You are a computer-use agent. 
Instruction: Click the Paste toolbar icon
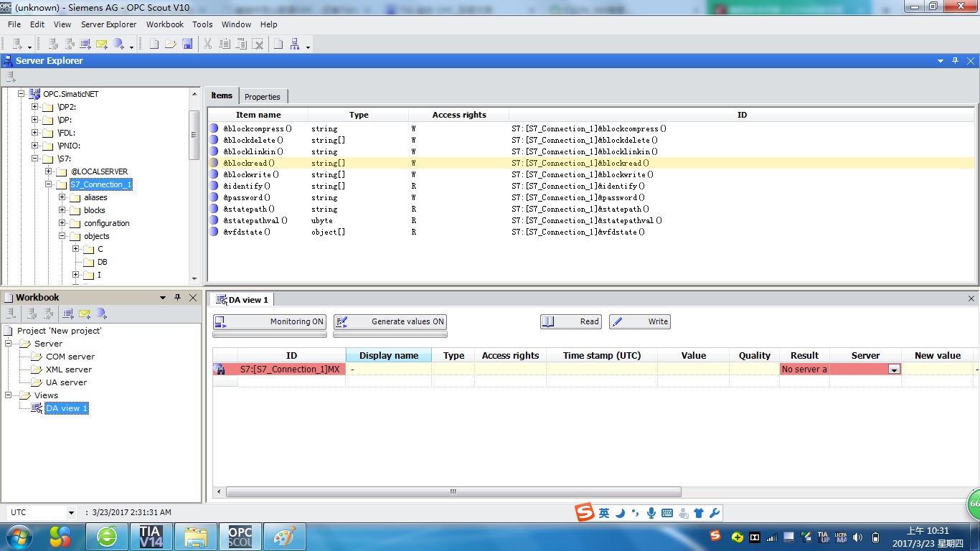click(241, 44)
